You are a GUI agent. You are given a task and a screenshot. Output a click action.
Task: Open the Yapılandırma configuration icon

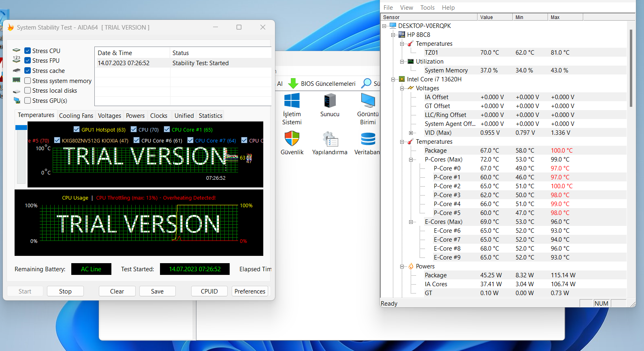coord(330,138)
